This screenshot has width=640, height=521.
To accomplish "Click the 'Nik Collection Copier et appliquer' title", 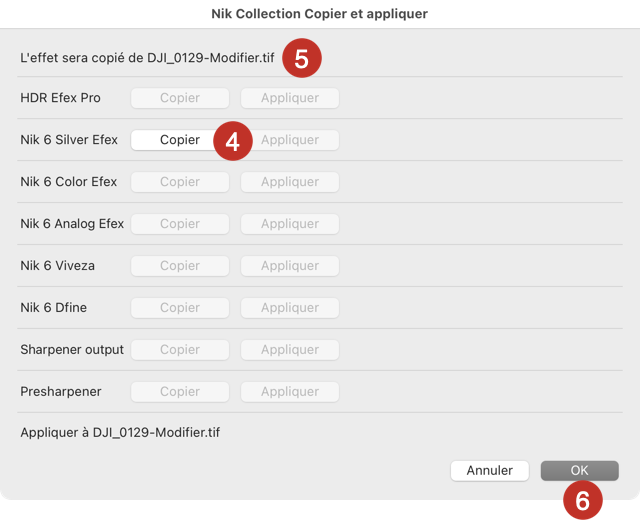I will [x=320, y=14].
